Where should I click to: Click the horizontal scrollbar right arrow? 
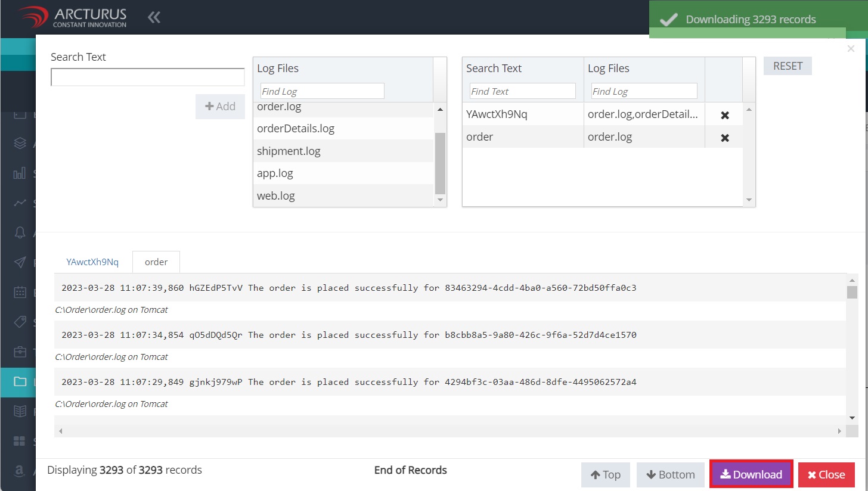[x=840, y=431]
